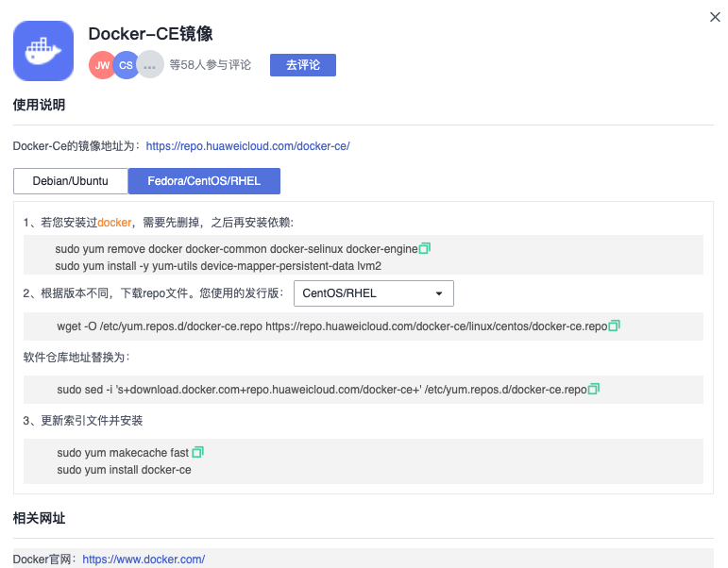The image size is (728, 568).
Task: Click the sudo yum remove docker command text
Action: (236, 249)
